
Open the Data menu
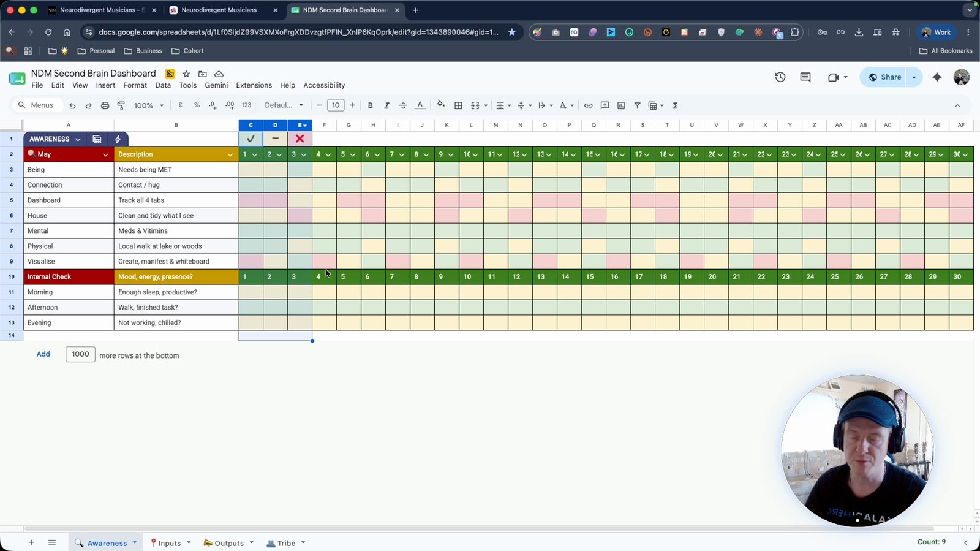(163, 85)
